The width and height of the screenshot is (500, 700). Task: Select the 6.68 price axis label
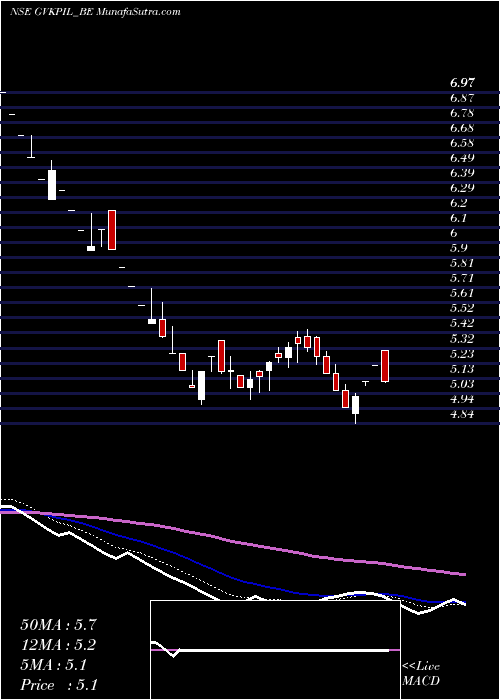pos(462,128)
